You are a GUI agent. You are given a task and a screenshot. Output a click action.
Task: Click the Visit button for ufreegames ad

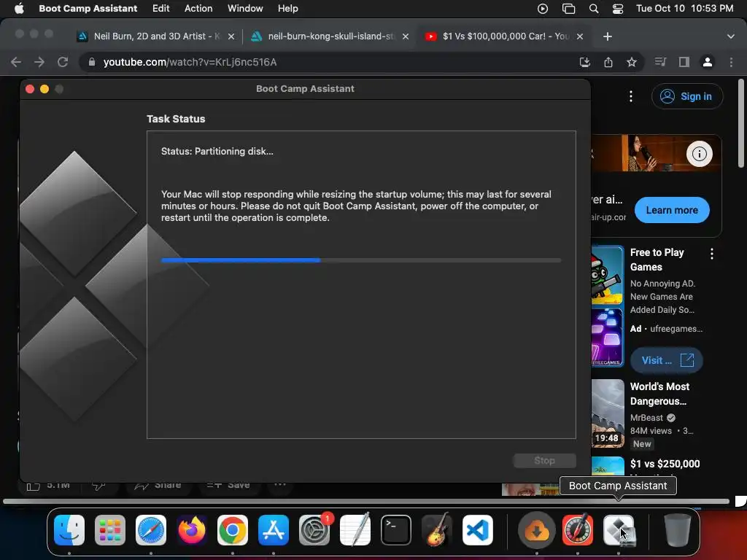(x=667, y=360)
